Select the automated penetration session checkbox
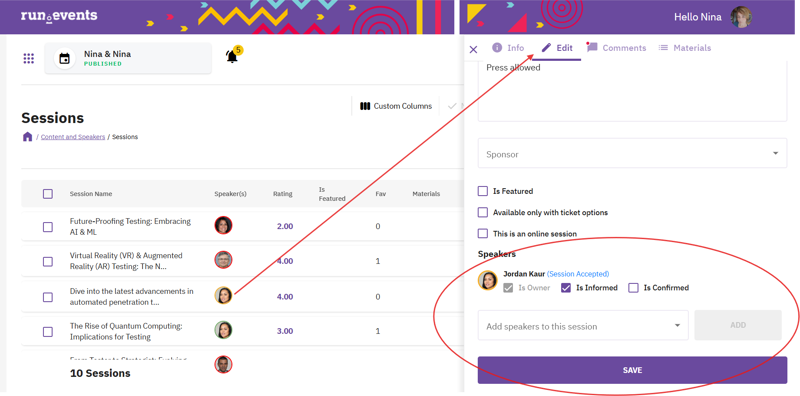The image size is (800, 396). tap(47, 297)
